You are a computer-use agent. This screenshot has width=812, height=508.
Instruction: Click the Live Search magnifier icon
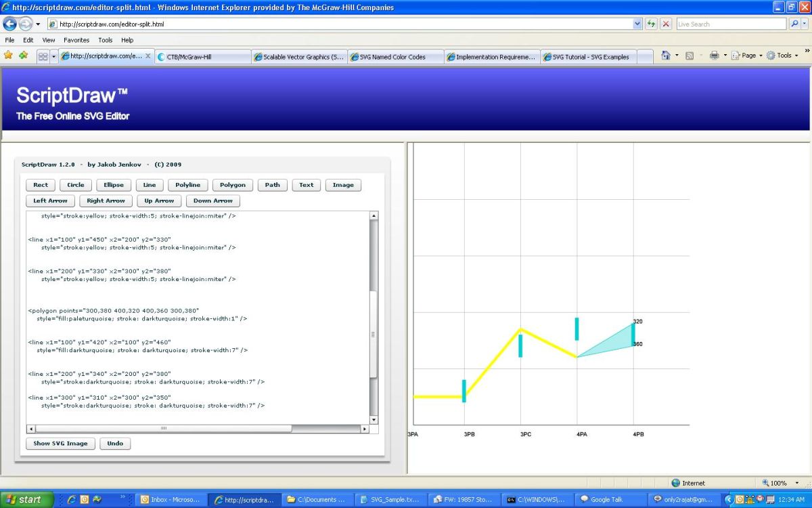[794, 24]
